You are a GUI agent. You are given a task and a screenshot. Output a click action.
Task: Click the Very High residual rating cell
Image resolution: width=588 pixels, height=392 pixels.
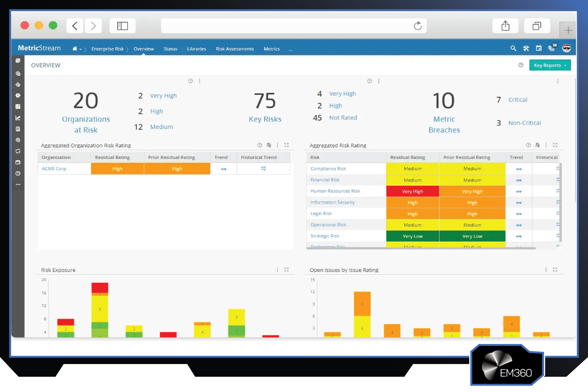tap(413, 191)
